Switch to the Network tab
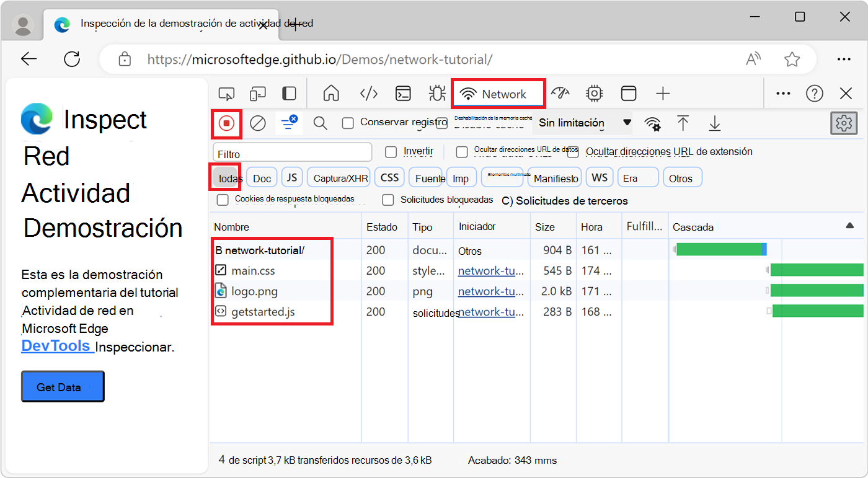Viewport: 868px width, 478px height. click(498, 93)
